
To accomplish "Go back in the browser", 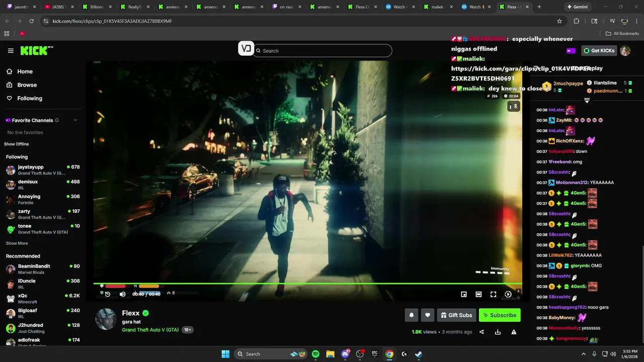I will 7,21.
